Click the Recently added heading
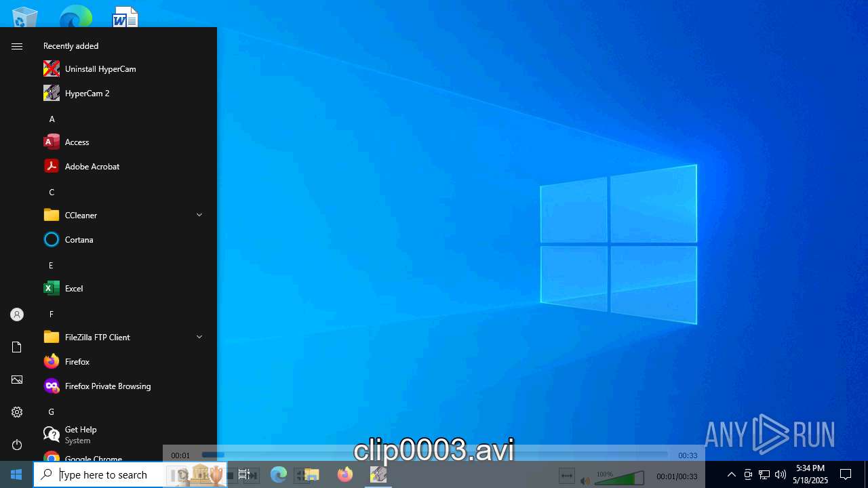The width and height of the screenshot is (868, 488). coord(71,46)
